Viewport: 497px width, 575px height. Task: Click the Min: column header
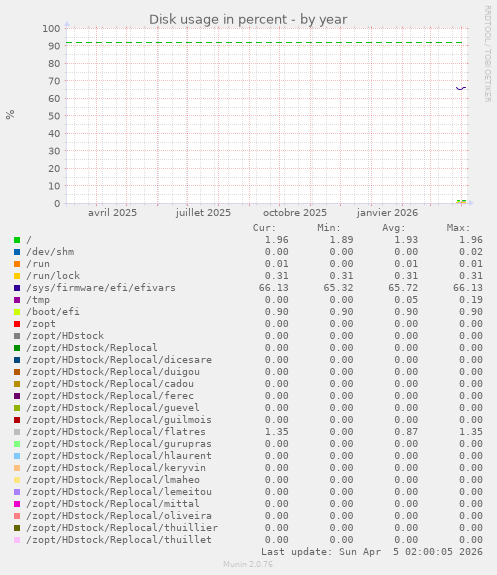tap(329, 228)
